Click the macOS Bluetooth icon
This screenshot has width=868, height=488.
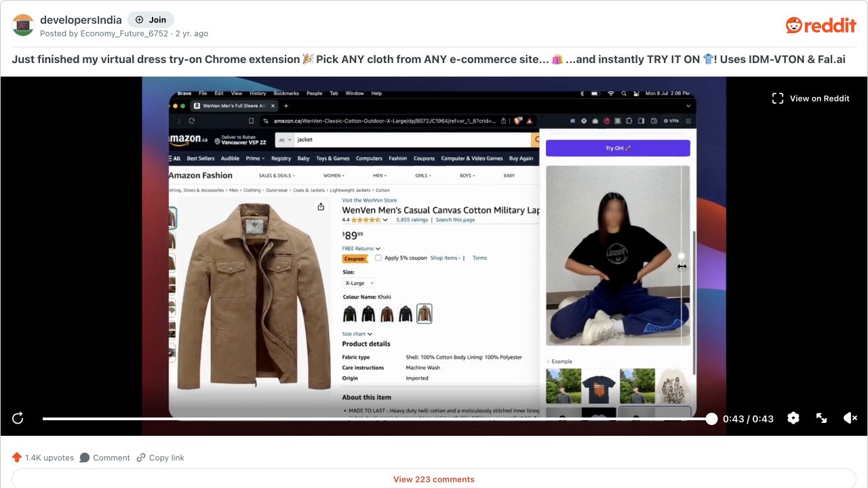tap(582, 94)
